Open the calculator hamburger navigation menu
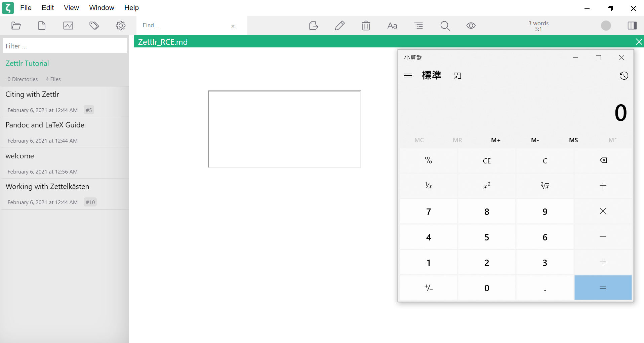Image resolution: width=644 pixels, height=343 pixels. 408,75
